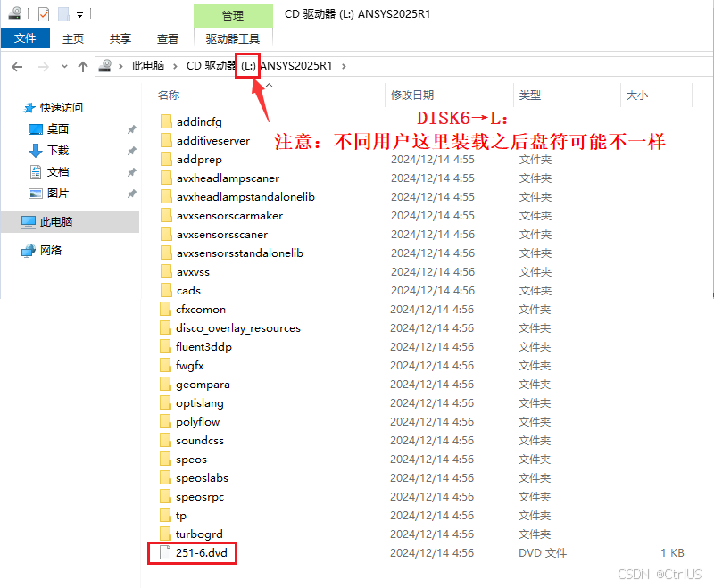Open 文档 in the navigation pane
The image size is (714, 588).
(49, 172)
